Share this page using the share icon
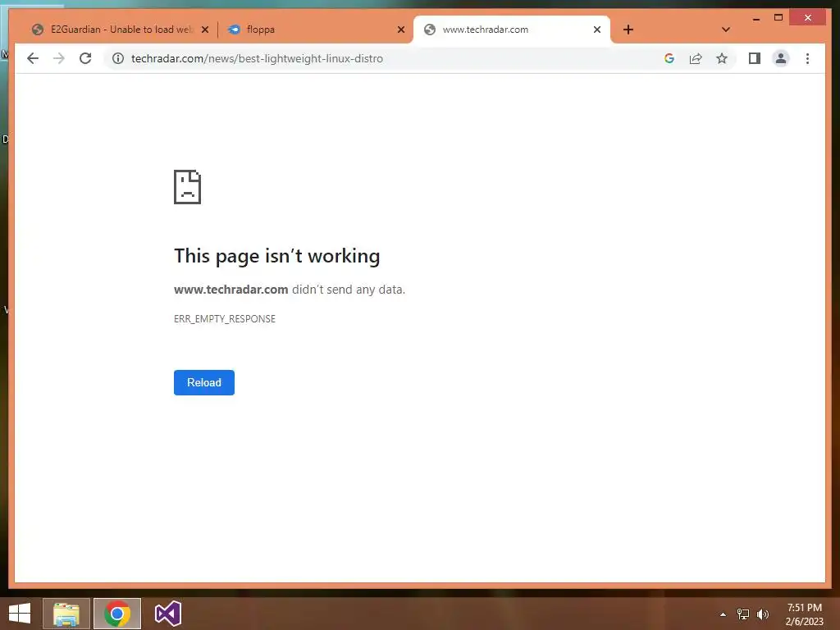The image size is (840, 630). click(696, 58)
